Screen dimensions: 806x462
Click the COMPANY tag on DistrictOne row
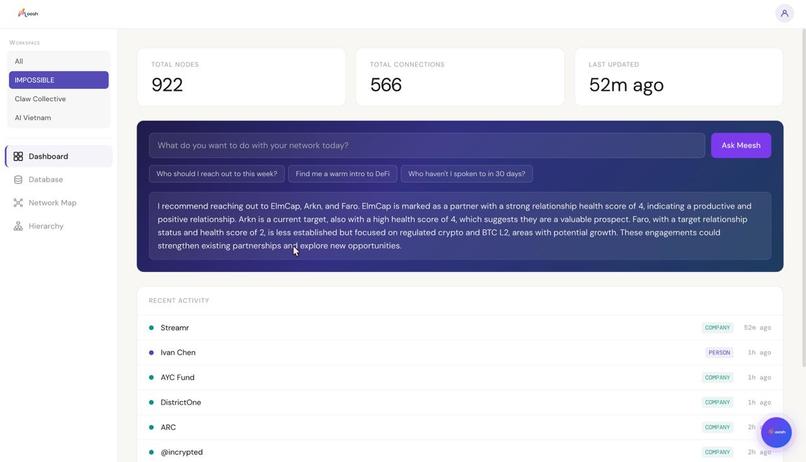[718, 402]
